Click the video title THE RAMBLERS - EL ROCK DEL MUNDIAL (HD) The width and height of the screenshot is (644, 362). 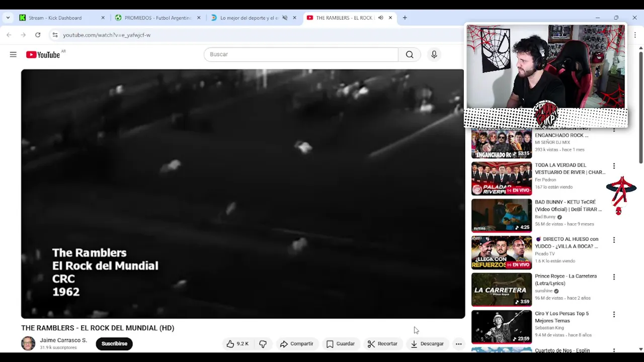98,328
